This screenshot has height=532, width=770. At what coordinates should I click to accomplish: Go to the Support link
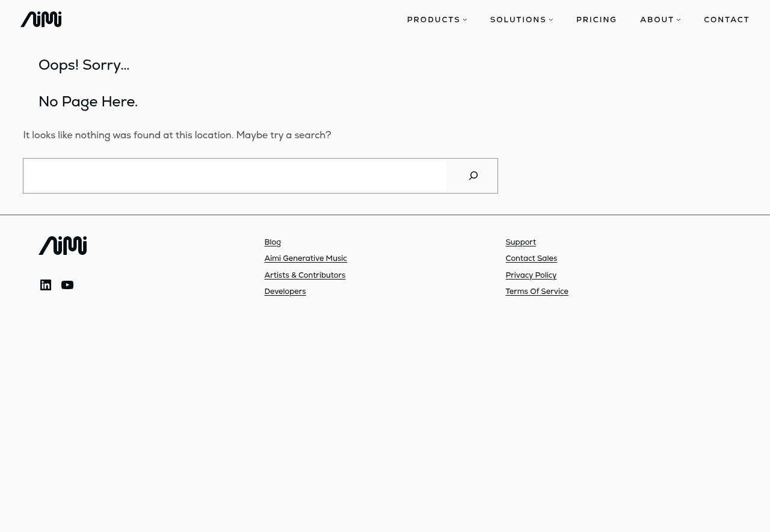point(520,242)
